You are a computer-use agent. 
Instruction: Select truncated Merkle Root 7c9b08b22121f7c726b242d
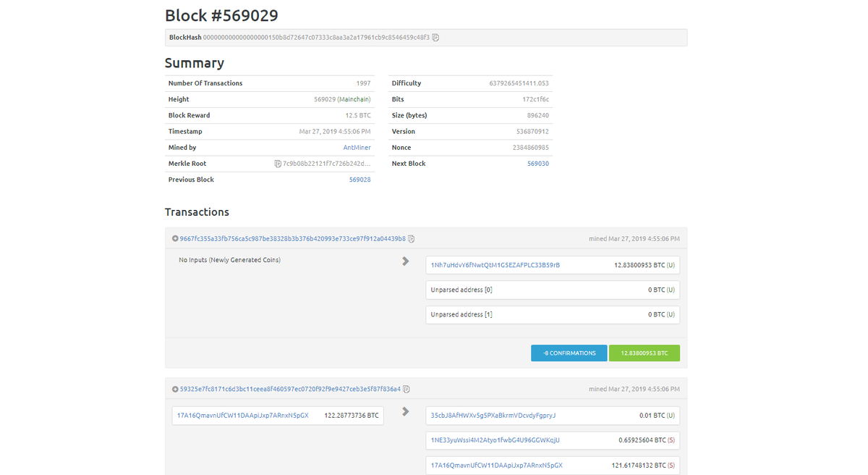point(327,164)
